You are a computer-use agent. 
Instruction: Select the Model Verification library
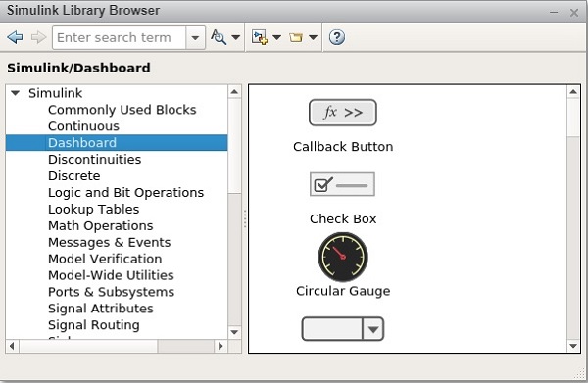[105, 259]
